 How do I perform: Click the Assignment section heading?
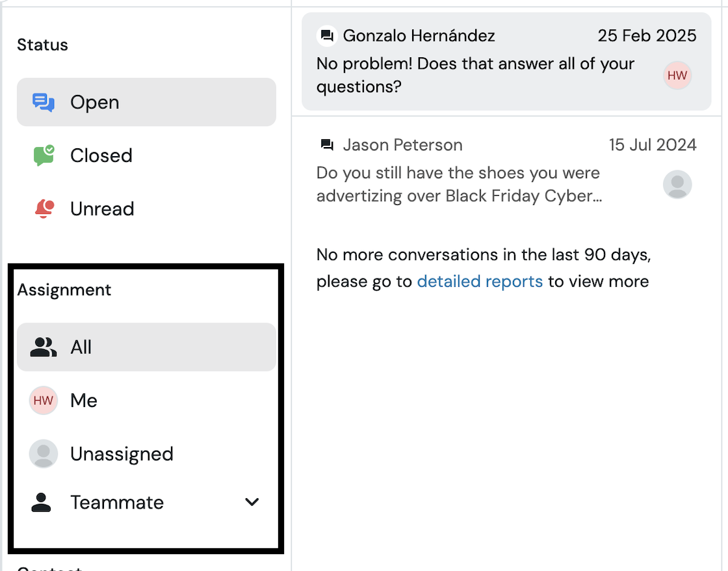[x=64, y=289]
